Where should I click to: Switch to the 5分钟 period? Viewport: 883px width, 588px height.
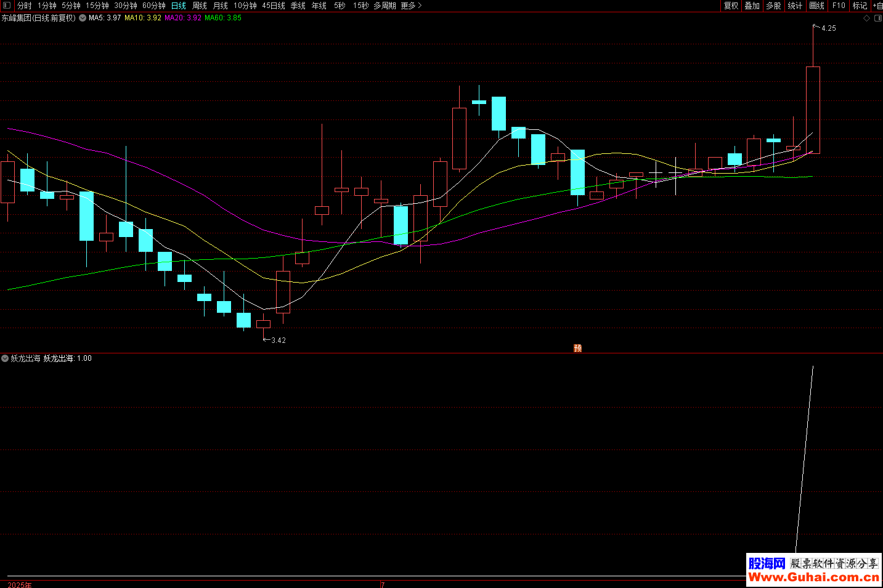[x=71, y=6]
